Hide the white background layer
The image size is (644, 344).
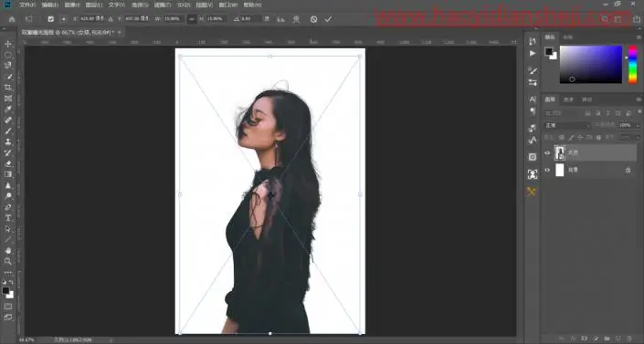[547, 170]
